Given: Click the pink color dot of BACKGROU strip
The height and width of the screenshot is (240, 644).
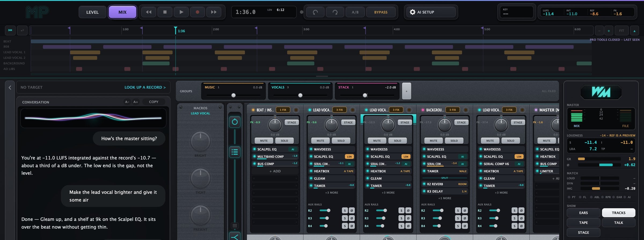Looking at the screenshot, I should 423,110.
